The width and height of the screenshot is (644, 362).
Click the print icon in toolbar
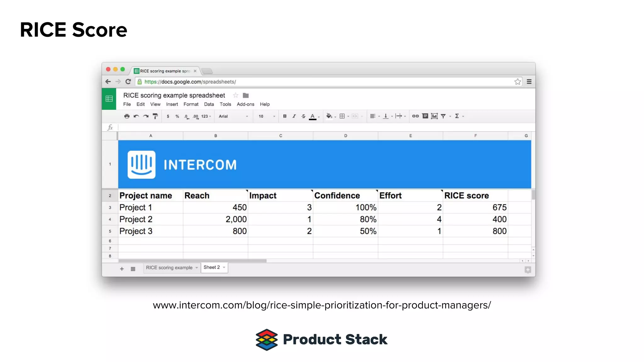(x=127, y=116)
